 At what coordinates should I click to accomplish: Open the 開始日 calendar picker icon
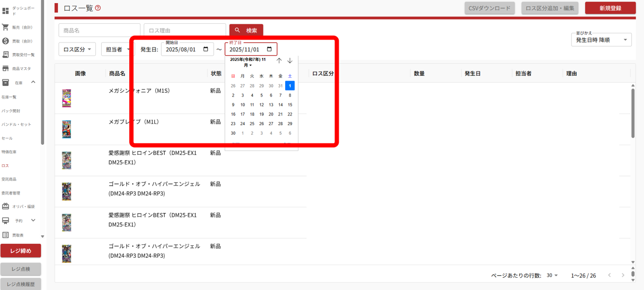(x=206, y=49)
